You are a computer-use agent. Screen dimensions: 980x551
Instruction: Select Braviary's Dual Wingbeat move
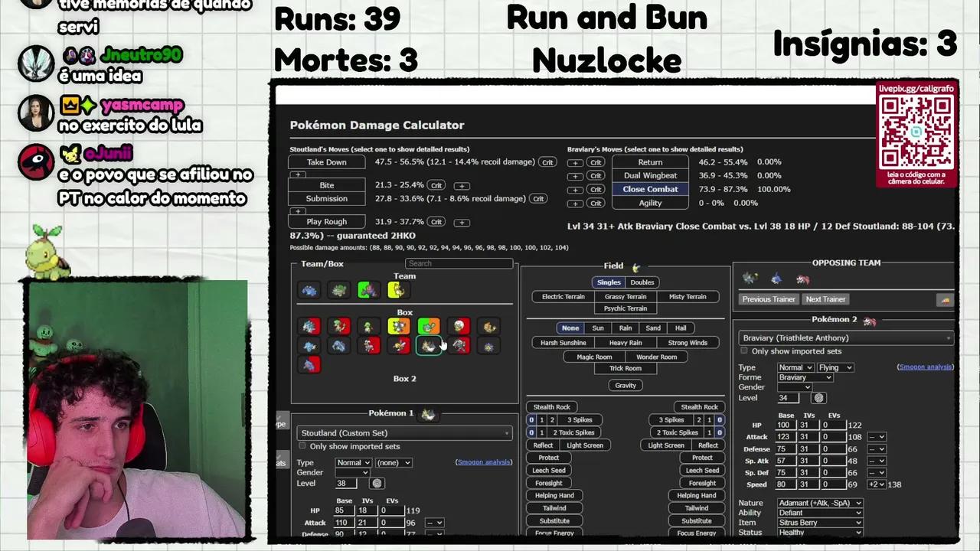point(650,176)
